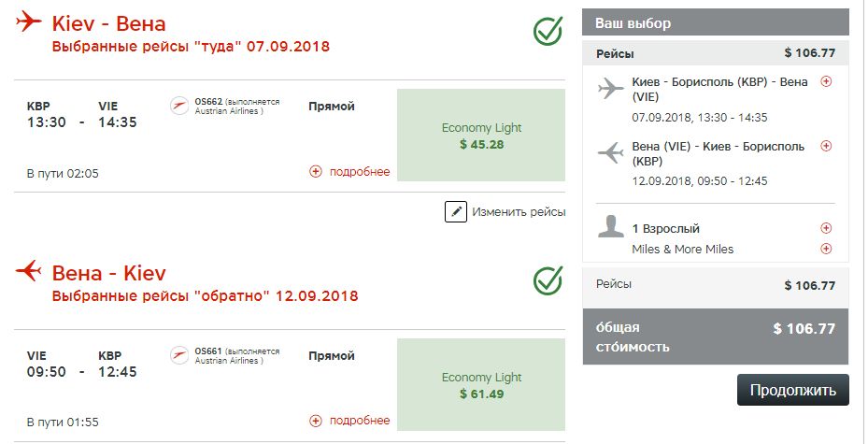Select the Economy Light $45.28 fare box
The width and height of the screenshot is (868, 444).
(x=481, y=136)
